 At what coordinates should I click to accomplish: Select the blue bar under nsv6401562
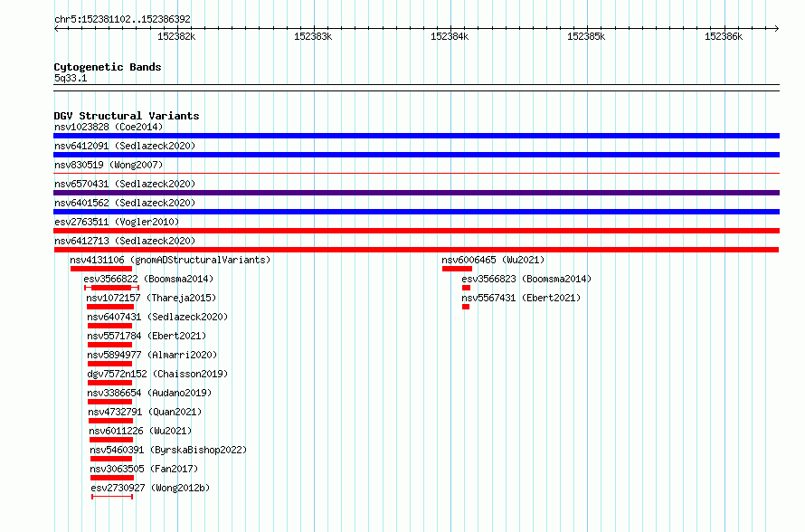[x=416, y=212]
